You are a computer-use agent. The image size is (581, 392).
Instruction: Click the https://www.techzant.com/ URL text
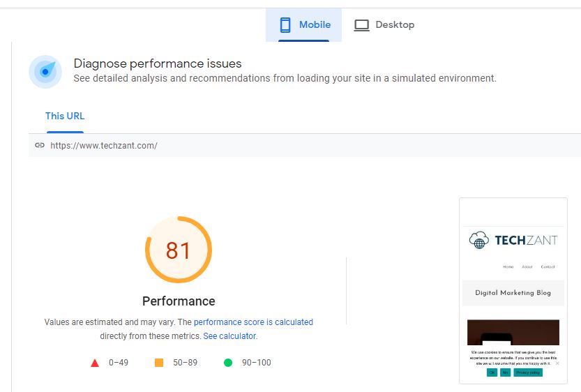pos(104,146)
